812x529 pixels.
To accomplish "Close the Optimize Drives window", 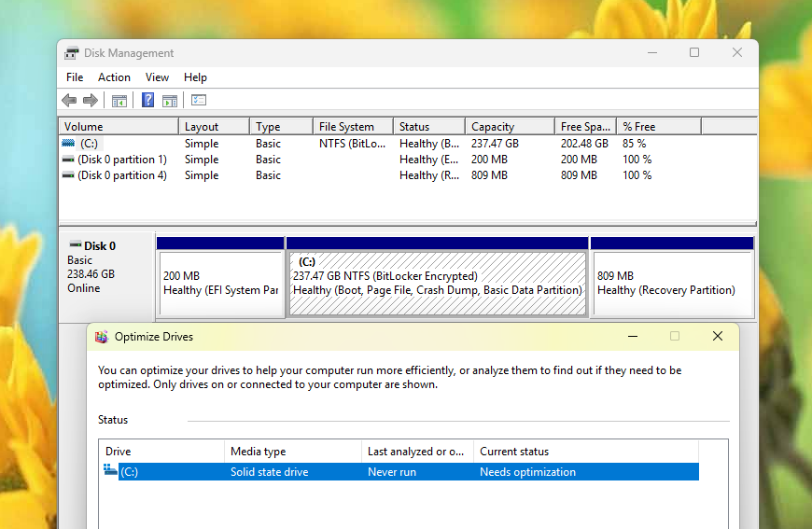I will point(718,337).
